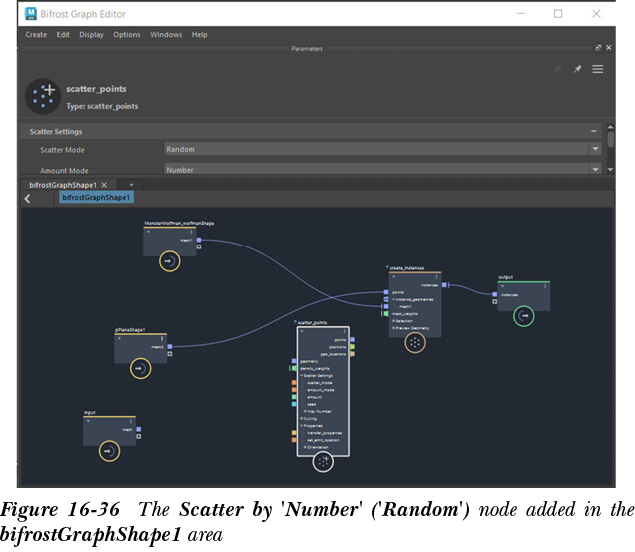The image size is (635, 552).
Task: Click the pPlaneShape1 node circular icon
Action: click(141, 369)
